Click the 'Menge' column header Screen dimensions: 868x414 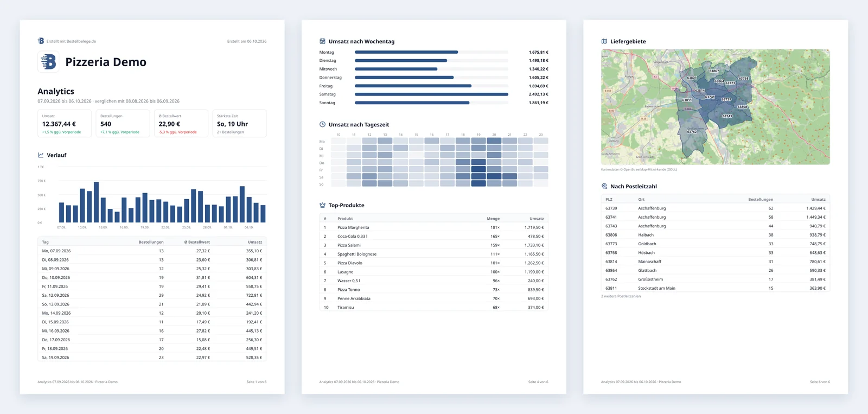point(493,219)
